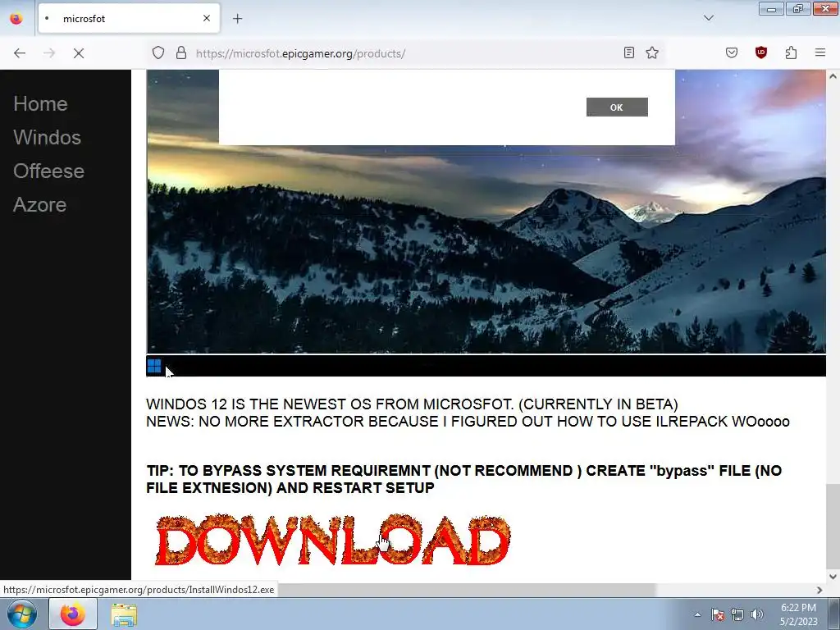This screenshot has height=630, width=840.
Task: Open the Pocket save icon
Action: (x=732, y=52)
